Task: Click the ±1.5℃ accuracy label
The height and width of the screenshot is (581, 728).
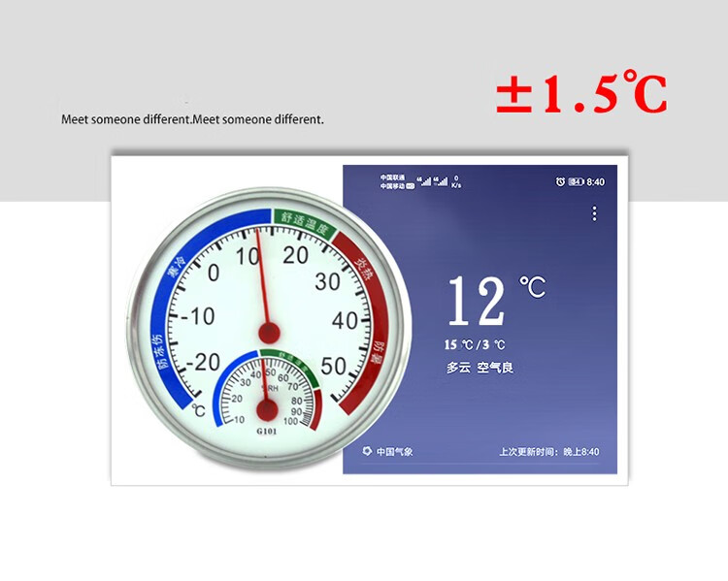Action: [581, 92]
